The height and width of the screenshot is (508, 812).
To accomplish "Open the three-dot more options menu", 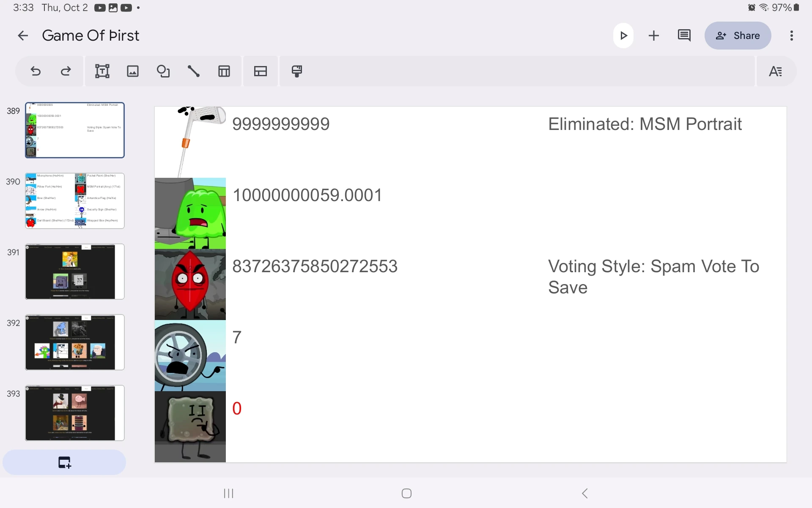I will [791, 36].
